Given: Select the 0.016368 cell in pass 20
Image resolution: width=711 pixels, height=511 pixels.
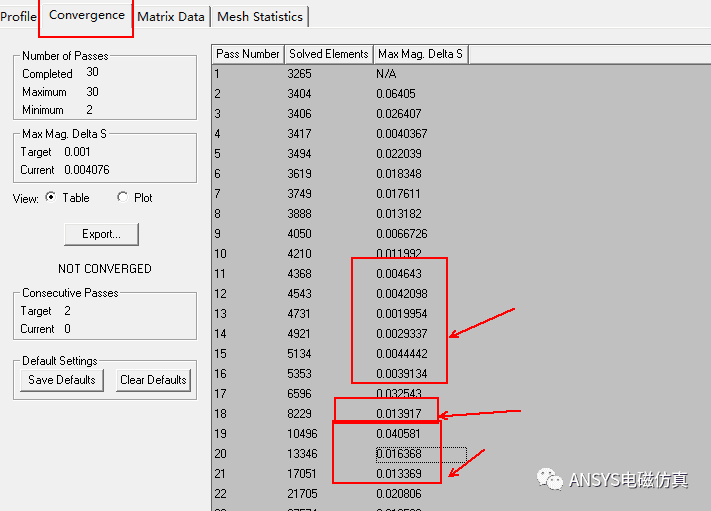Looking at the screenshot, I should point(398,454).
